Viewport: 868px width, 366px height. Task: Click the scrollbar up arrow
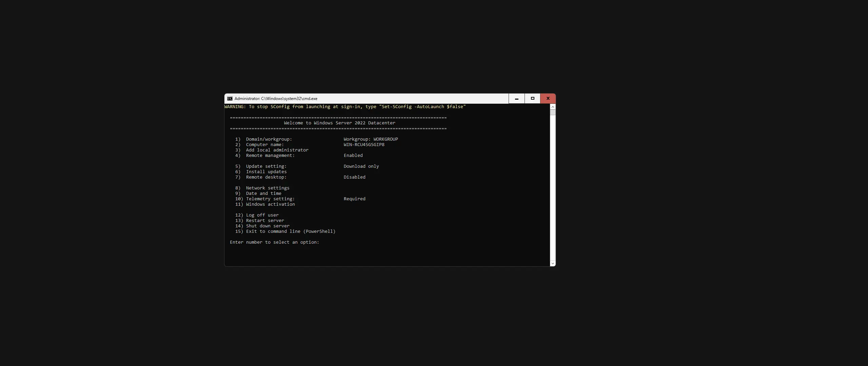(x=552, y=106)
